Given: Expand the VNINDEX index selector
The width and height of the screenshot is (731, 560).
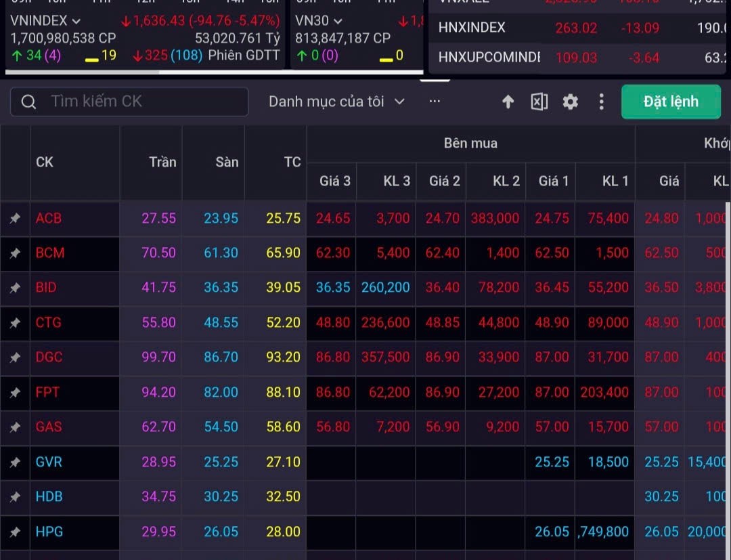Looking at the screenshot, I should point(45,20).
